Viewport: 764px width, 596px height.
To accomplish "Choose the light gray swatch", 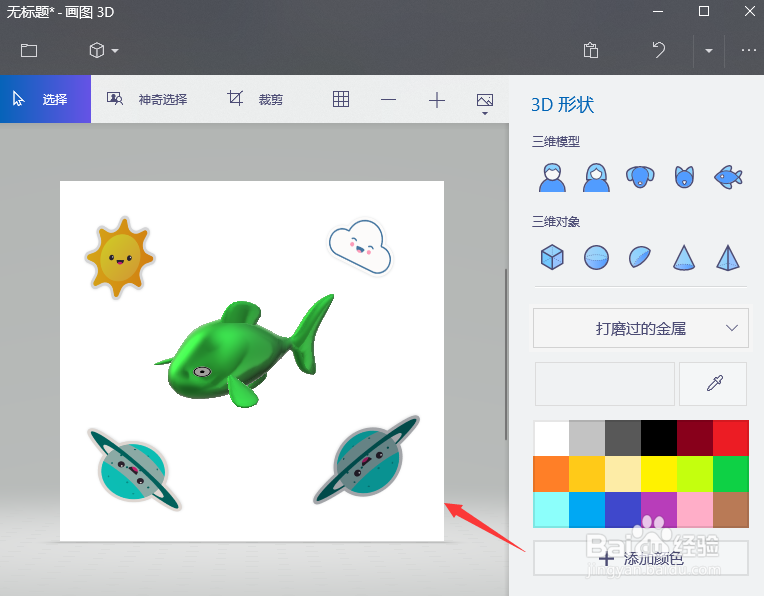I will point(587,438).
